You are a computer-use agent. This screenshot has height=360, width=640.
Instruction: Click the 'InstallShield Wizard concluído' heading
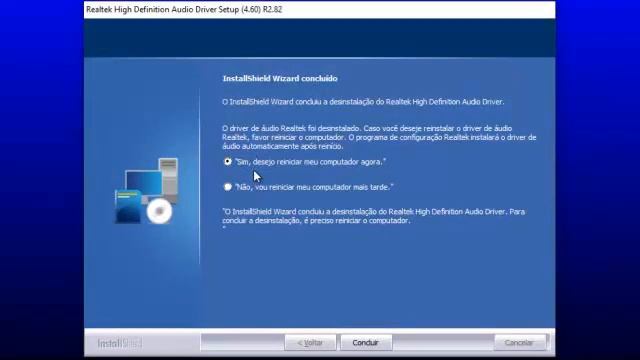[280, 78]
